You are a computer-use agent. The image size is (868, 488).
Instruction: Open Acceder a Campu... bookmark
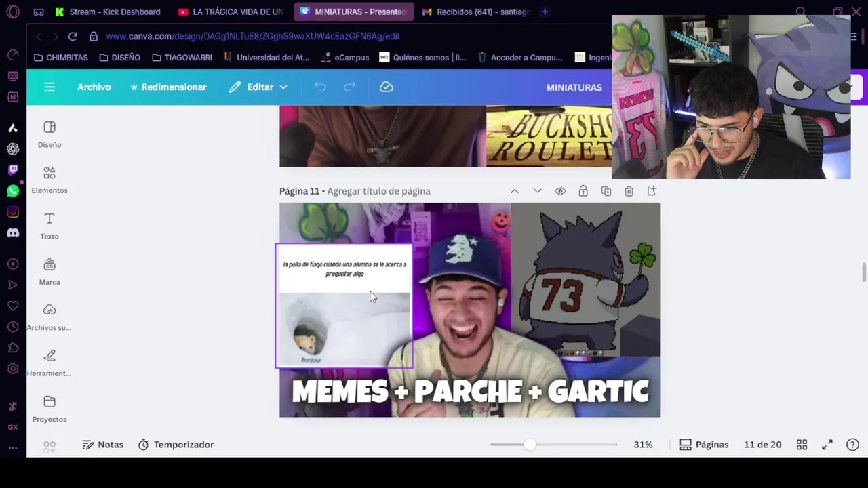click(520, 58)
